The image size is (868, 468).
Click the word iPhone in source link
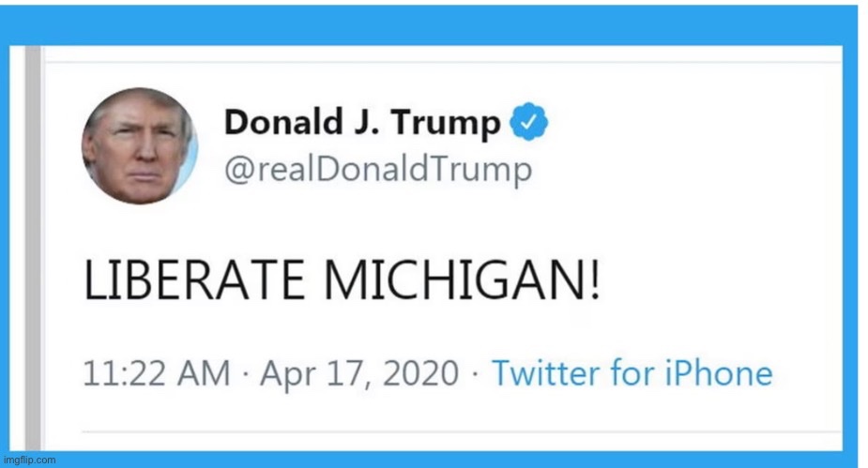(x=719, y=373)
